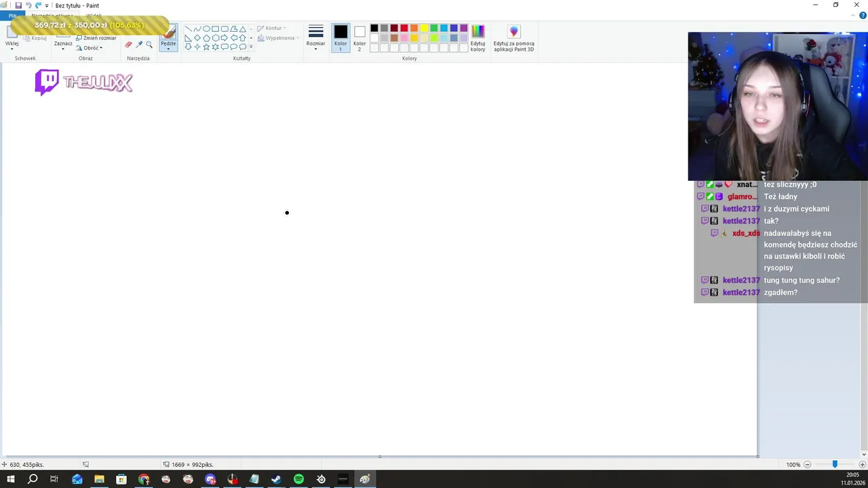
Task: Open the Kontur outline dropdown
Action: click(271, 28)
